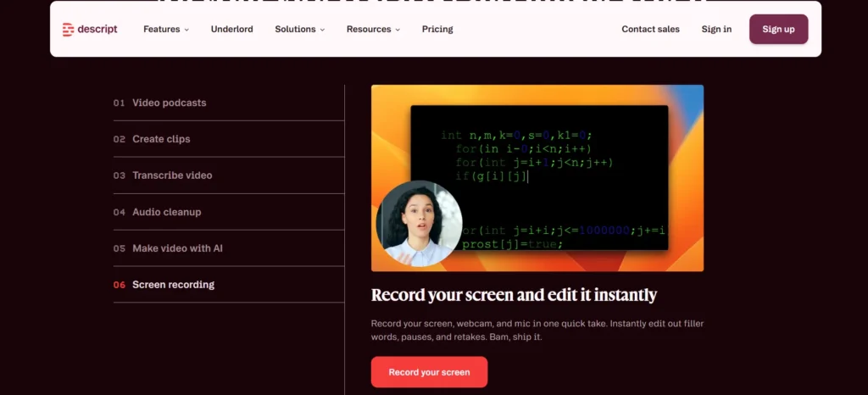Go to the Underlord page
868x395 pixels.
pos(232,30)
